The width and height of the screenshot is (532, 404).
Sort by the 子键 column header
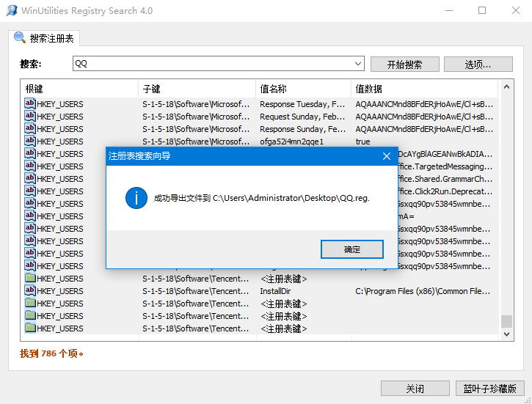(197, 89)
